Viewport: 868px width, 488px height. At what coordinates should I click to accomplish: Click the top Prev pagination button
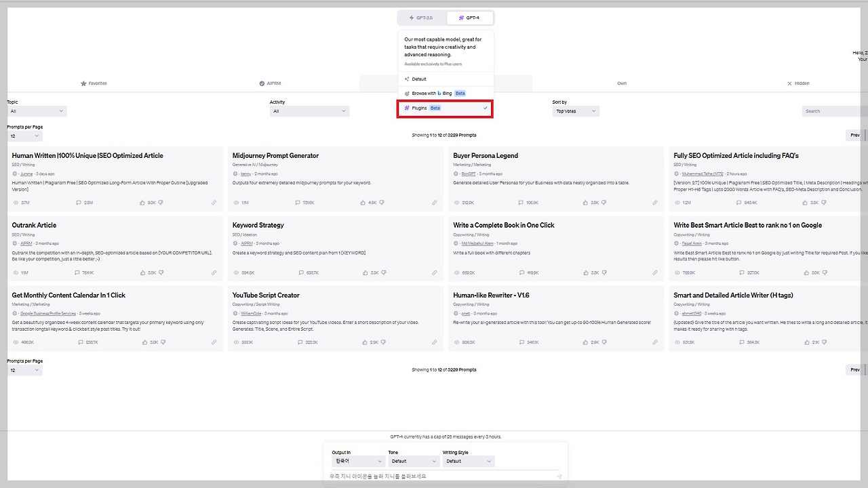[855, 136]
